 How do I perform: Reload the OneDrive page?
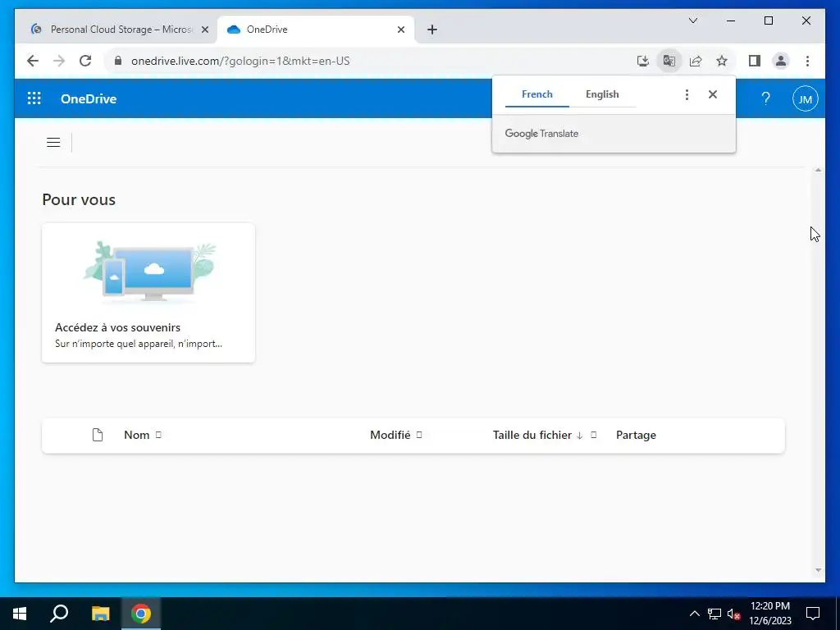point(85,61)
